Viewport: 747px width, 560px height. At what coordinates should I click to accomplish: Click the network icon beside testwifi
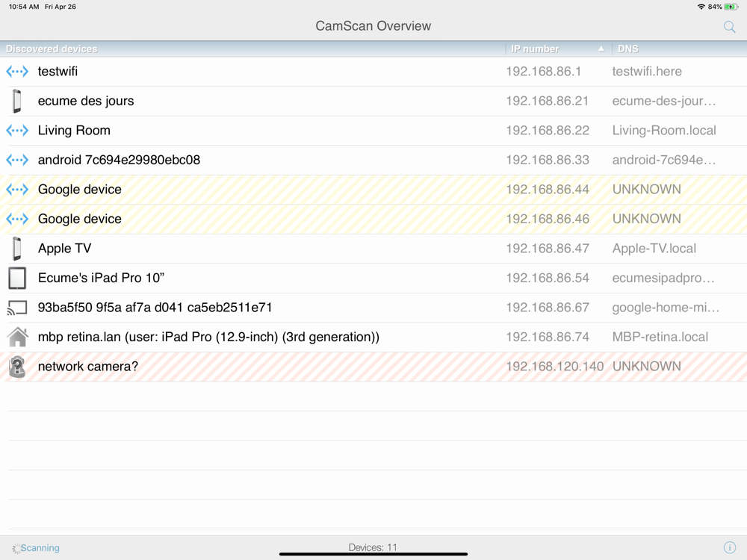click(17, 72)
